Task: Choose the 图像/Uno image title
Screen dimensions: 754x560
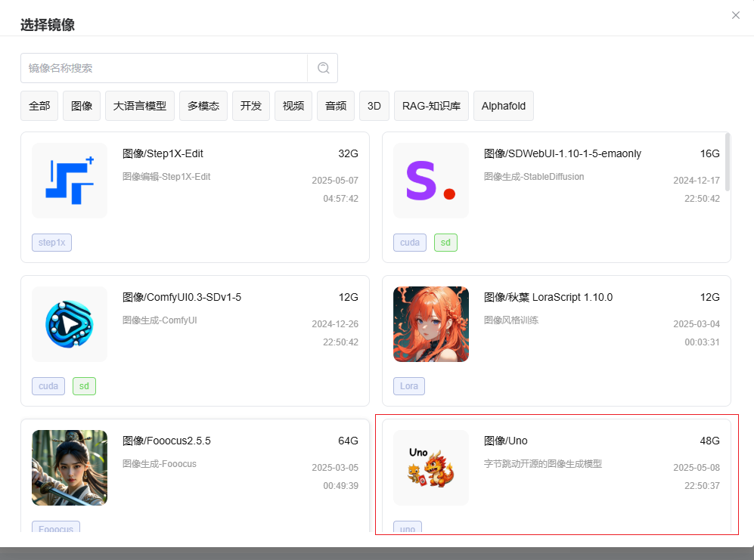Action: pos(506,441)
